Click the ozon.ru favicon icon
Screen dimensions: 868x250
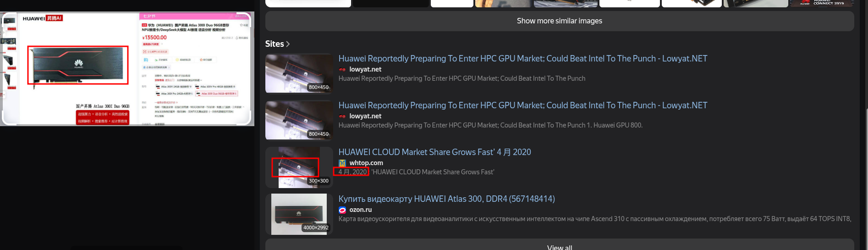(342, 210)
